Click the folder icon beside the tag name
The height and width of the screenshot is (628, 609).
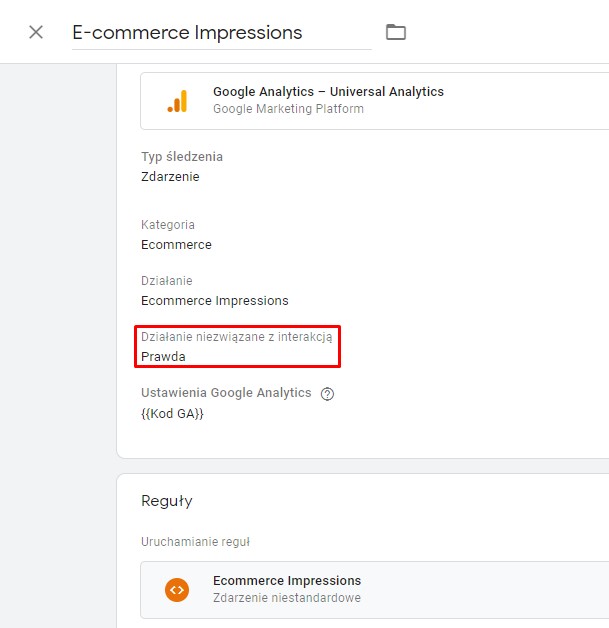[x=396, y=32]
